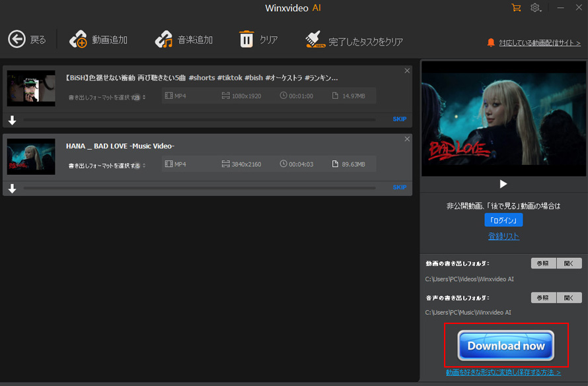Click download arrow icon for BiSH video

pos(12,120)
